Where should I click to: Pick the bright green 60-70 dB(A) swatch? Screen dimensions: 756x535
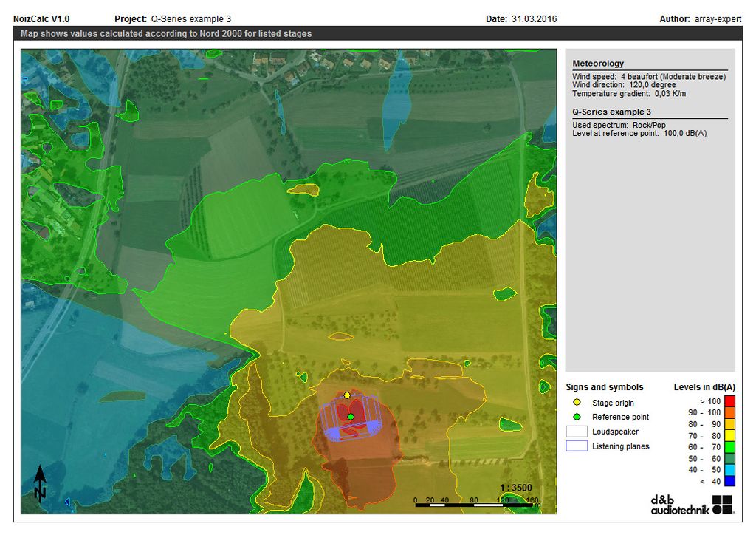click(x=729, y=447)
